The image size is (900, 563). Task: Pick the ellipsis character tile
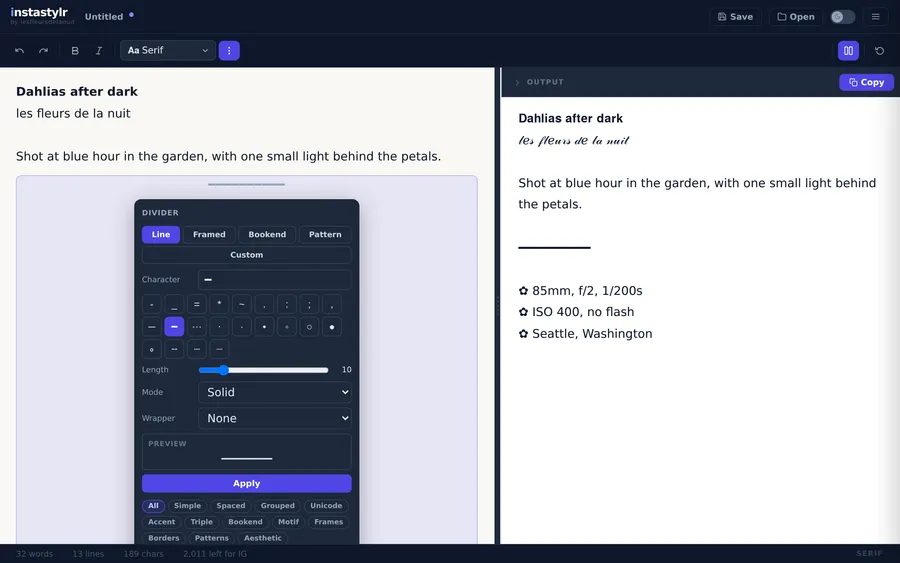coord(196,327)
